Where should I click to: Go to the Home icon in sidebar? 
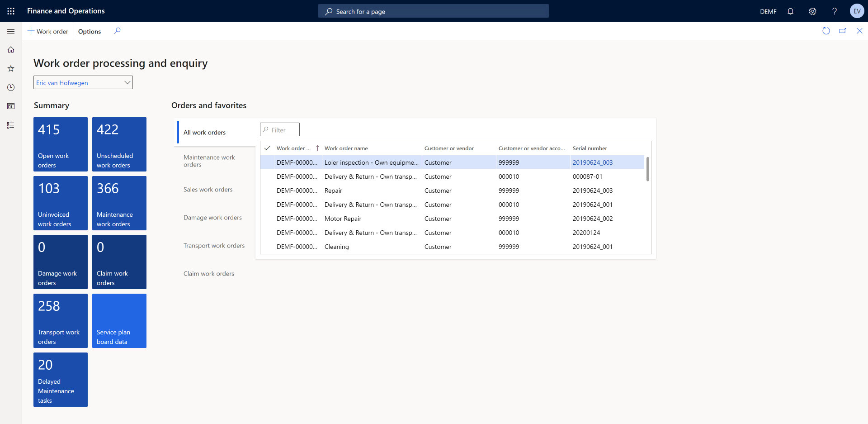point(11,50)
